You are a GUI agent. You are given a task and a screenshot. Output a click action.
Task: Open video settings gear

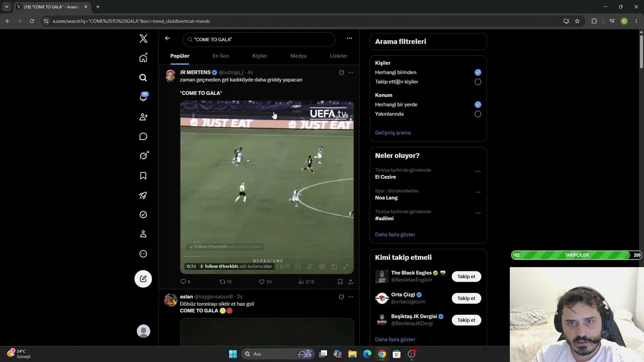(322, 266)
